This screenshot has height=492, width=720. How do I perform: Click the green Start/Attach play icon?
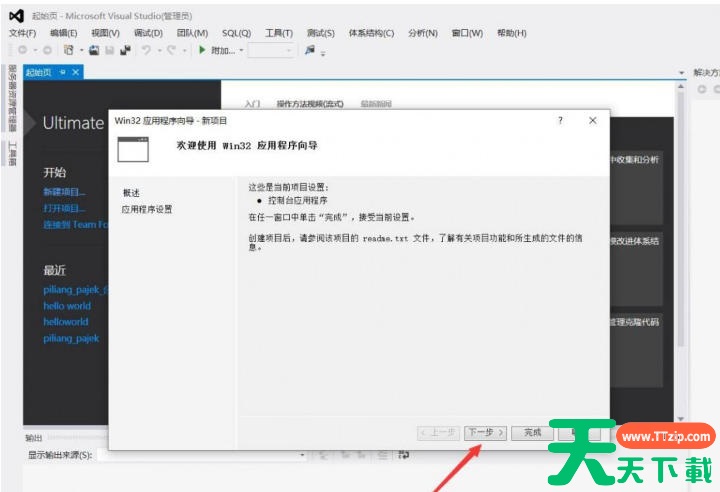click(x=202, y=50)
